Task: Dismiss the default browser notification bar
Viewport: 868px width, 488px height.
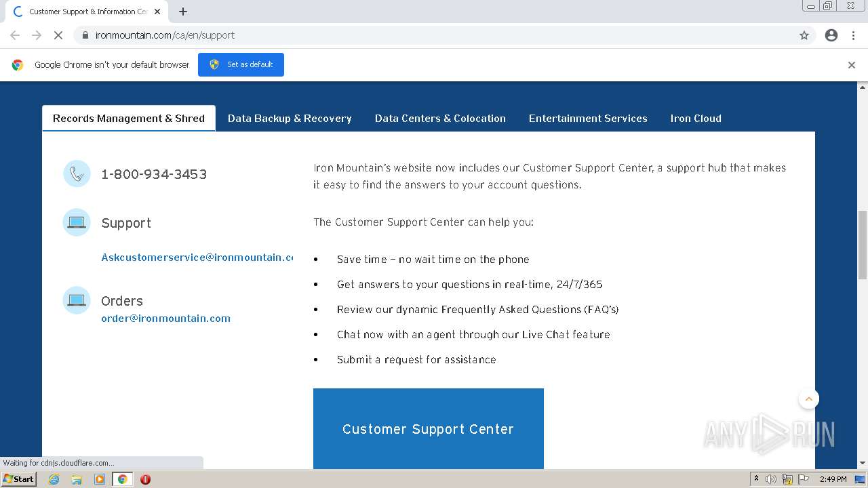Action: click(x=852, y=65)
